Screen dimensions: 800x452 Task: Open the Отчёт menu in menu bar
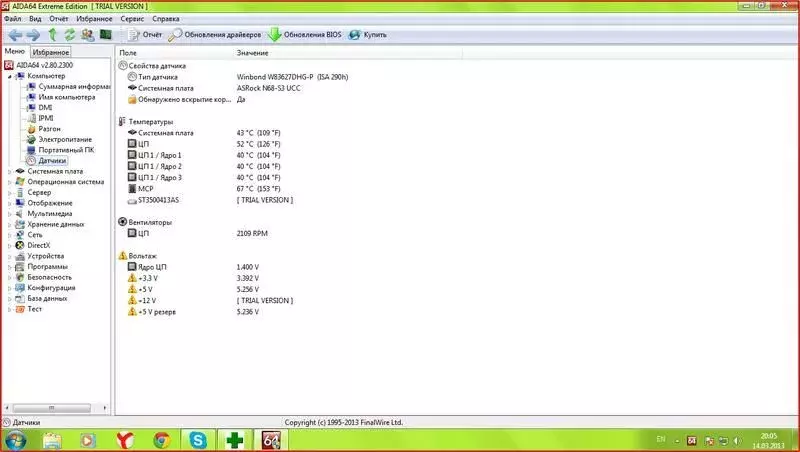[59, 18]
